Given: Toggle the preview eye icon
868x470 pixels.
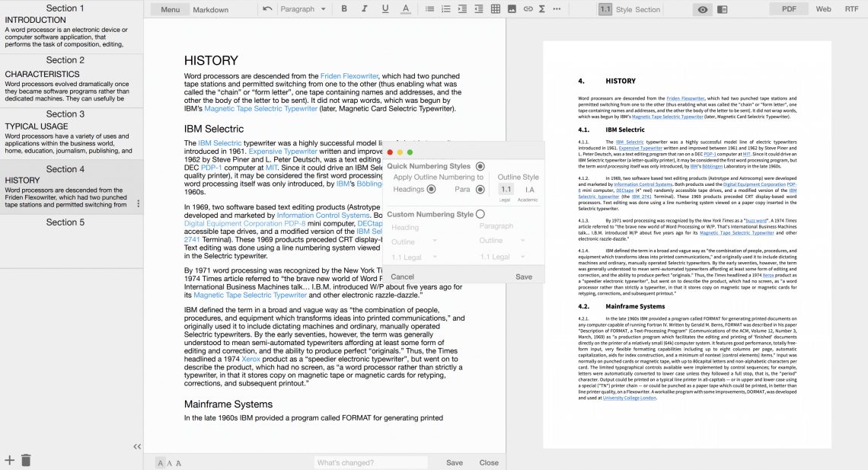Looking at the screenshot, I should tap(703, 9).
